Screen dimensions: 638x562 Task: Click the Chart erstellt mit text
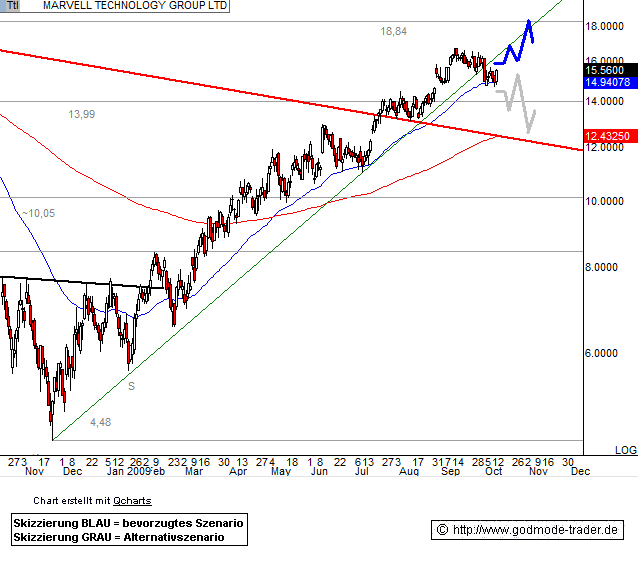point(72,501)
